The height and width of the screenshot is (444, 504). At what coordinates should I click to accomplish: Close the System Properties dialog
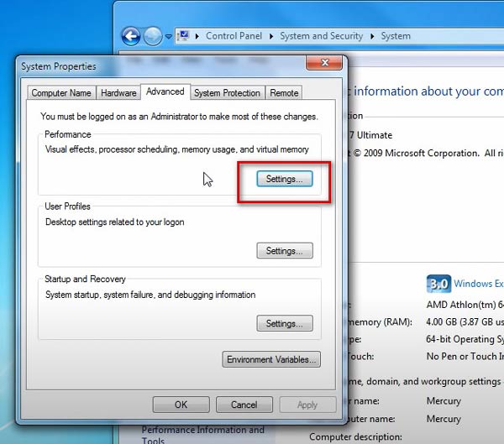322,63
